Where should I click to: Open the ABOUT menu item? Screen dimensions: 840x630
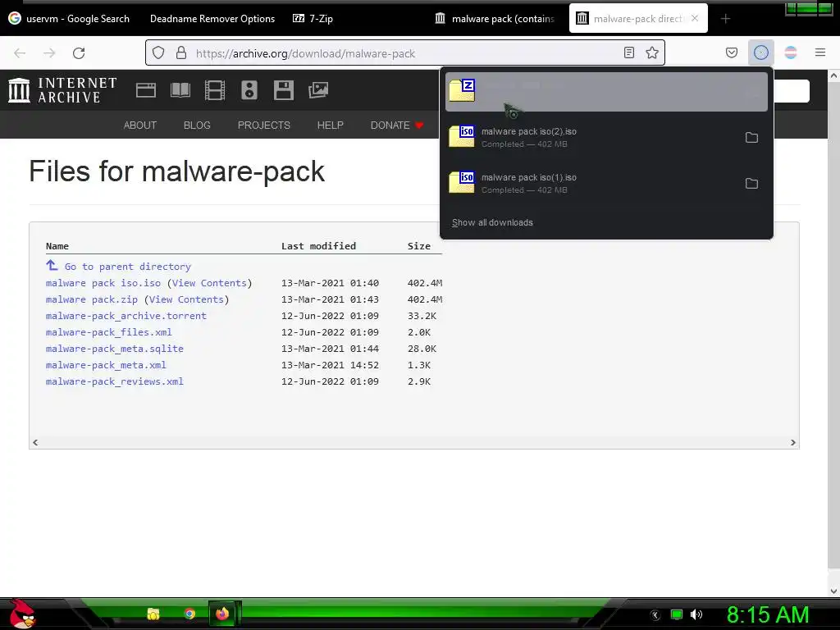click(139, 125)
